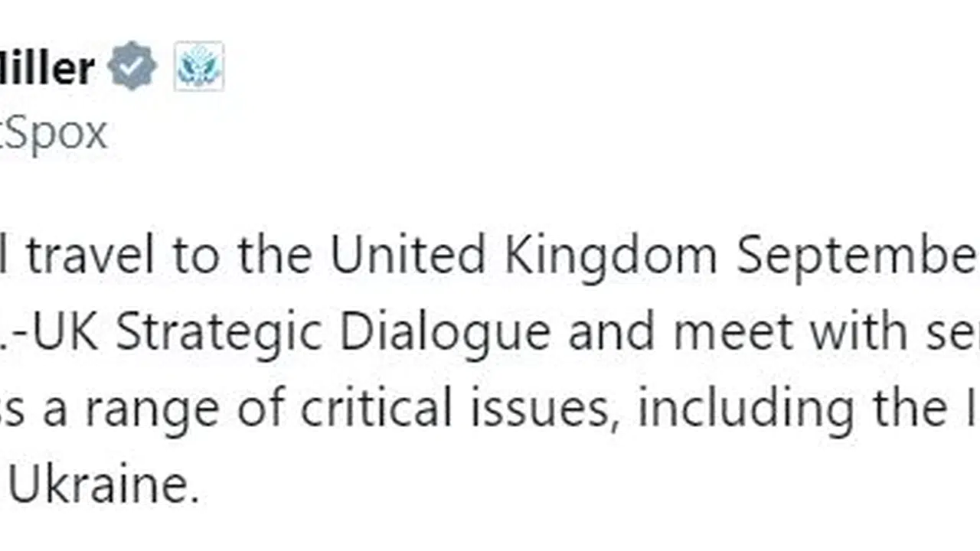Click the word "travel" in the tweet
The width and height of the screenshot is (980, 551).
click(x=92, y=256)
